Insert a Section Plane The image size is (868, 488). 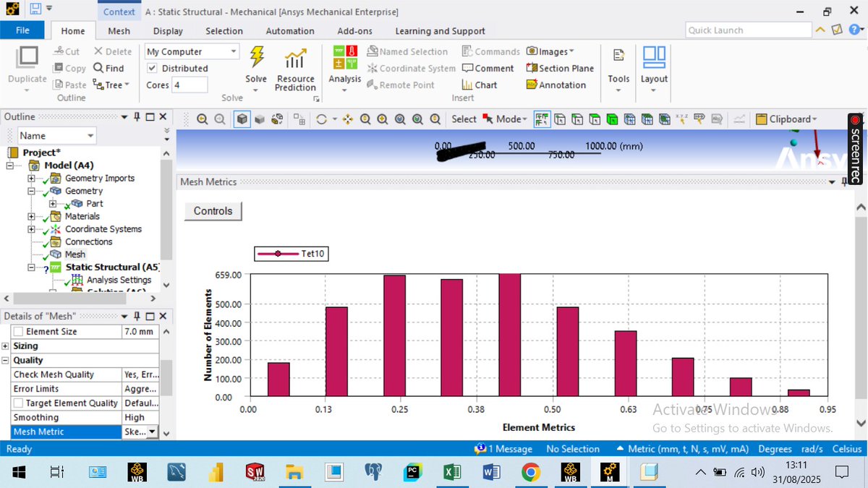point(560,68)
